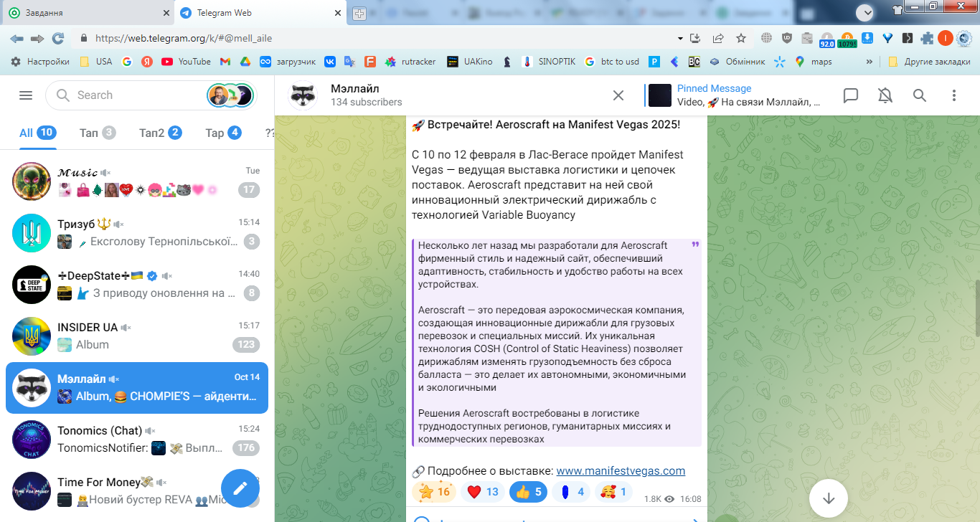Click the address bar dropdown arrow
980x522 pixels.
point(680,38)
